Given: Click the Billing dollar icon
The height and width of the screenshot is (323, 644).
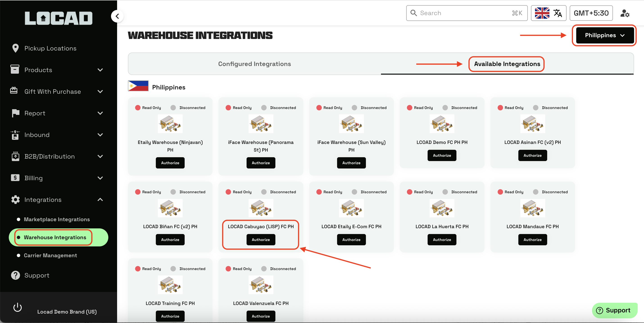Looking at the screenshot, I should pos(15,178).
